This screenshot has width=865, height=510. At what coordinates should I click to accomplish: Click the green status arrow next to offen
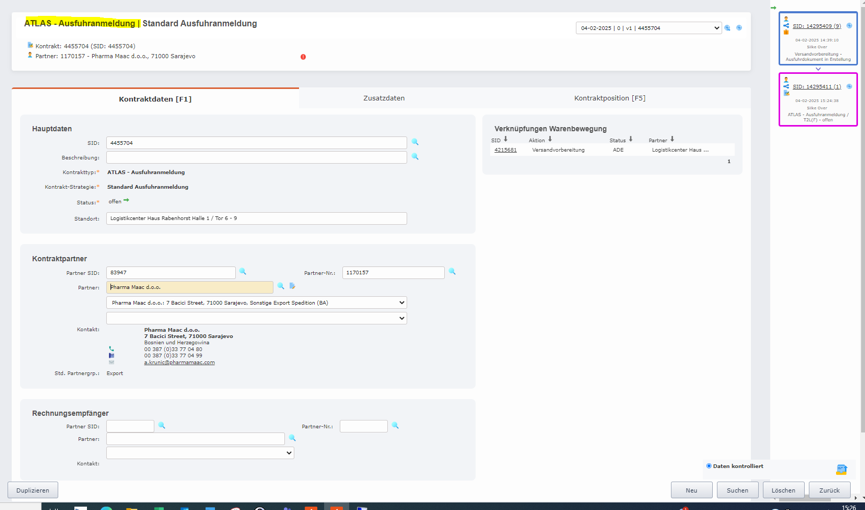127,201
